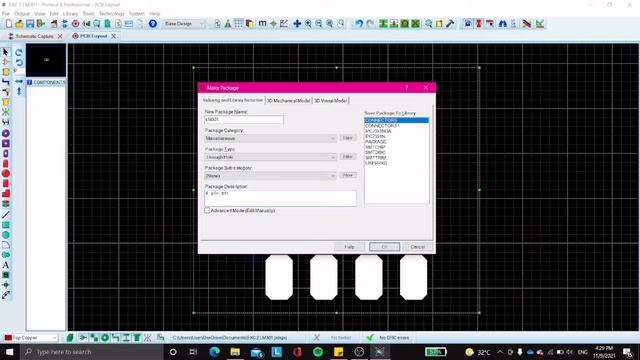Open the Top Copper layer selector dropdown
This screenshot has height=360, width=640.
[31, 338]
